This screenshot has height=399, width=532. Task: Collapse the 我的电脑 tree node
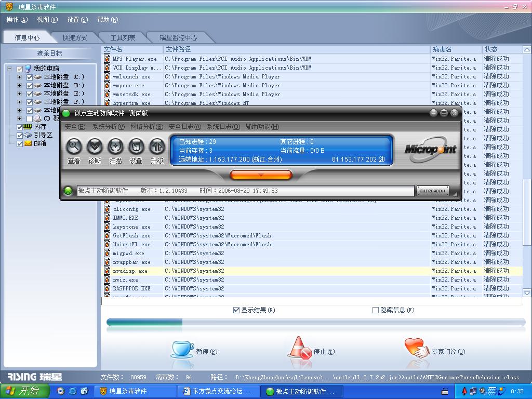[9, 69]
